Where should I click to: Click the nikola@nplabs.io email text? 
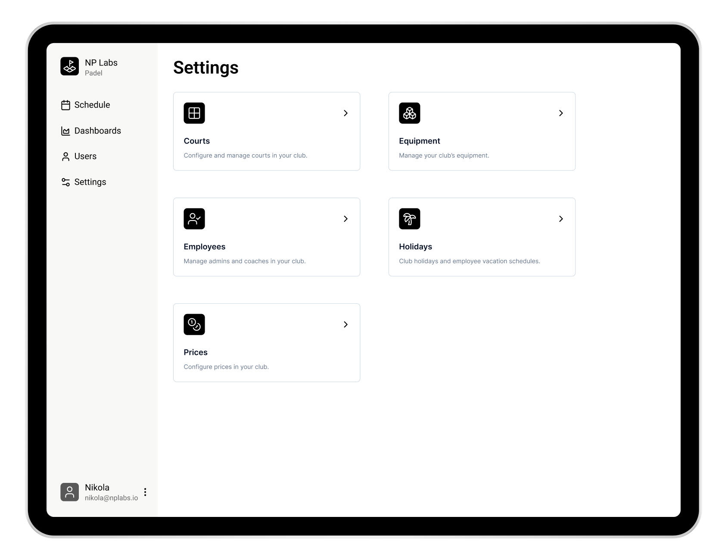tap(111, 498)
